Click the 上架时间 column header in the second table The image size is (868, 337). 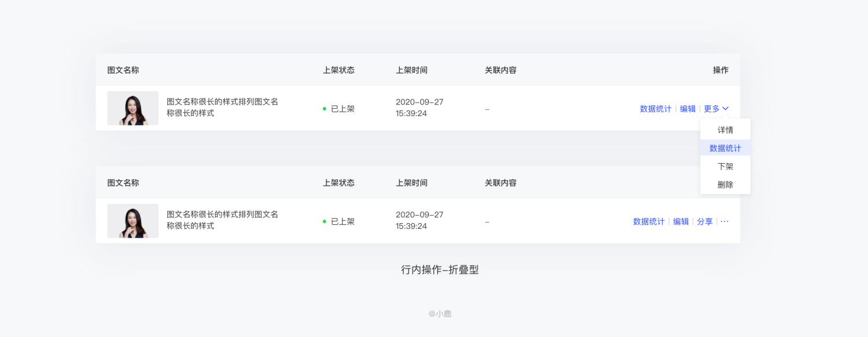tap(411, 183)
